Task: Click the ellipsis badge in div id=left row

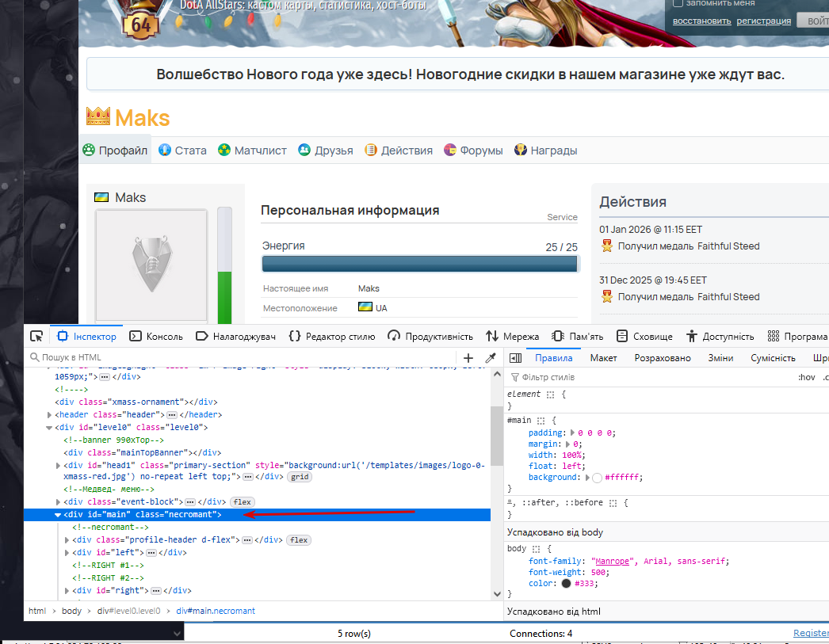Action: pyautogui.click(x=151, y=553)
